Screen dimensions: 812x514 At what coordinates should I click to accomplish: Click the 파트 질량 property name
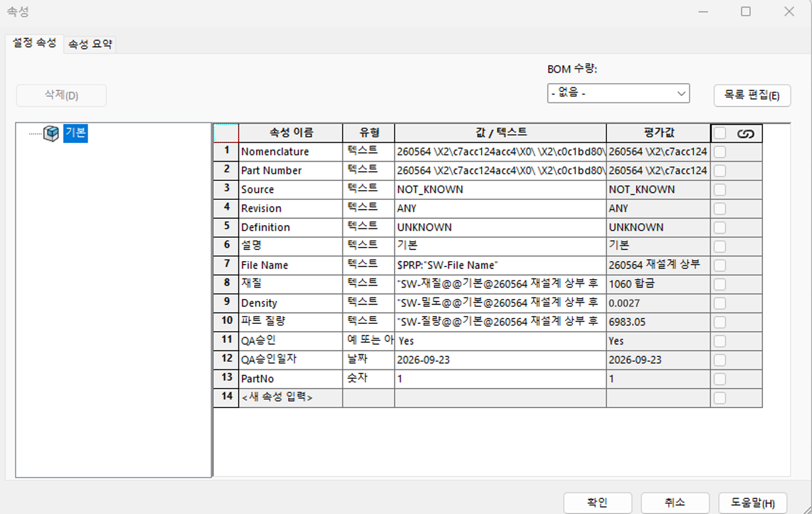point(290,322)
